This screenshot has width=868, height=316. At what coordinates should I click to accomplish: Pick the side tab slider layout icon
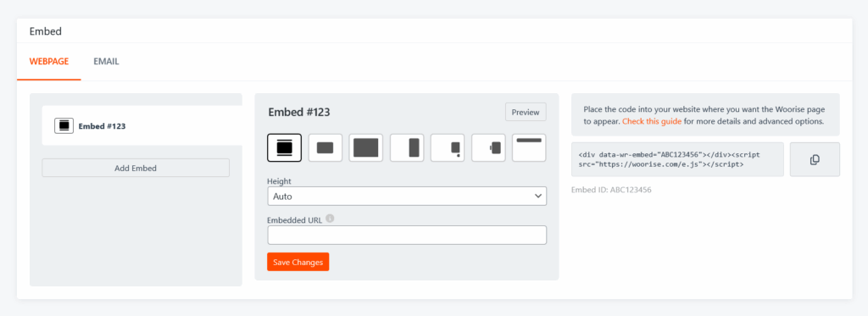488,147
